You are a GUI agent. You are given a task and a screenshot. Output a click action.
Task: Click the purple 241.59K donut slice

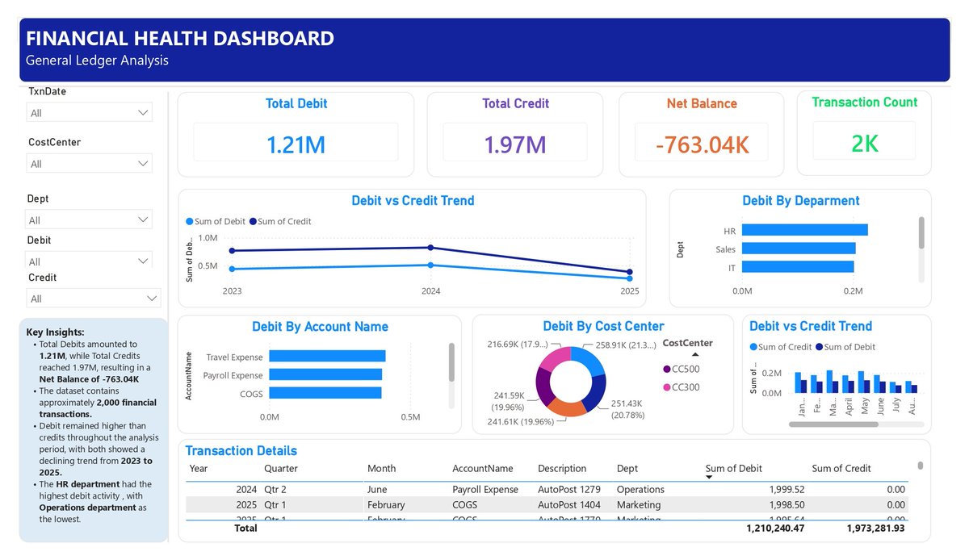[544, 387]
